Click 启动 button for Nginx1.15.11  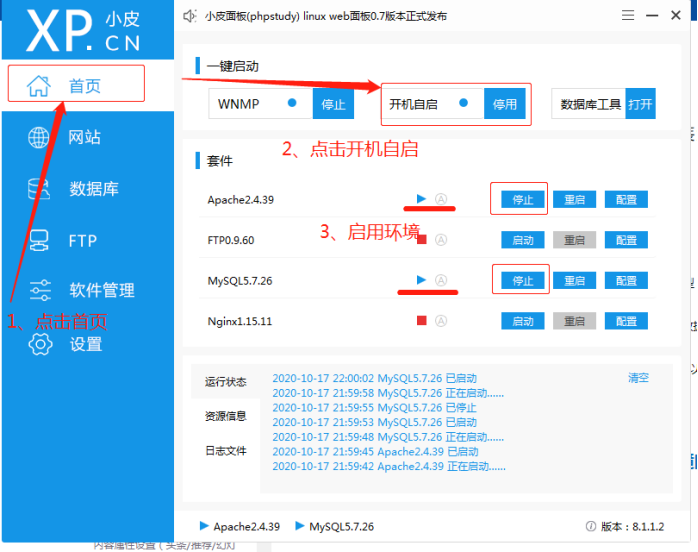[522, 321]
